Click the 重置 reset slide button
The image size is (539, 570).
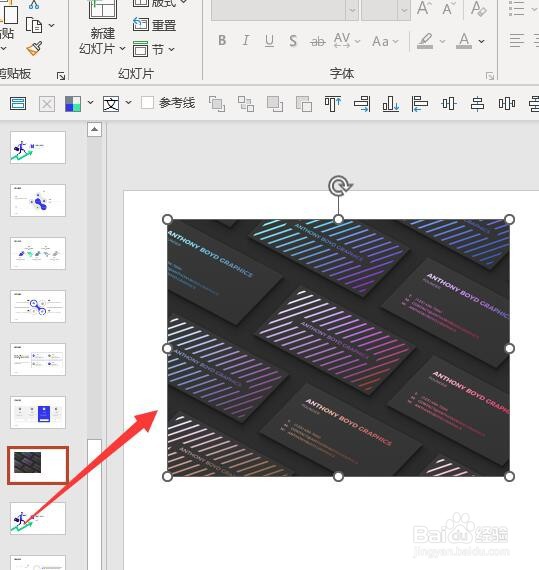[154, 25]
